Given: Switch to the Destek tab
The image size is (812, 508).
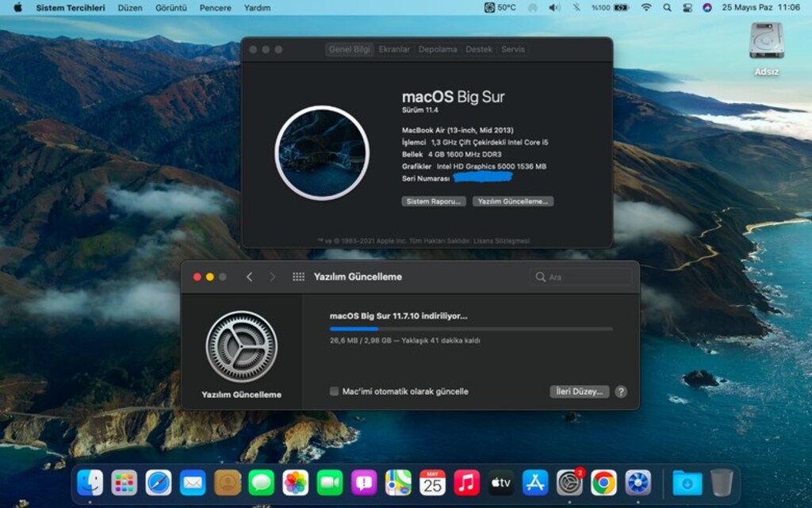Looking at the screenshot, I should tap(478, 49).
